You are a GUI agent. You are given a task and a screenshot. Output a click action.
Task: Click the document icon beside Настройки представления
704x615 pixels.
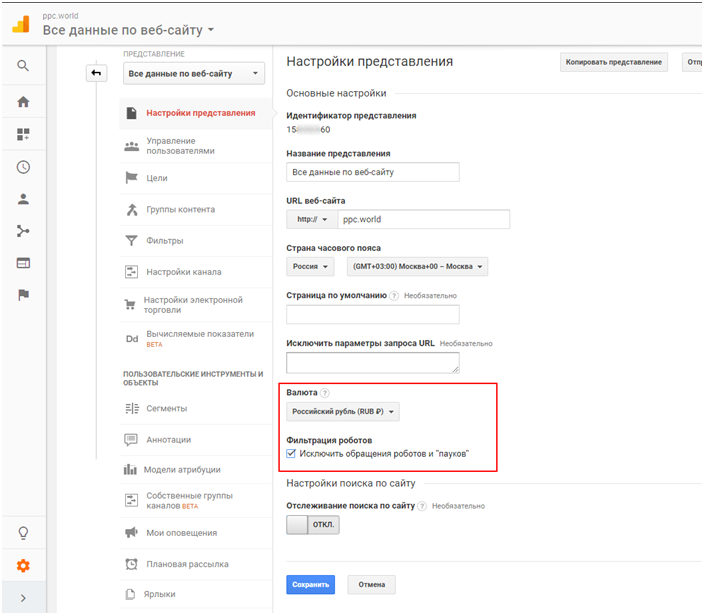131,113
